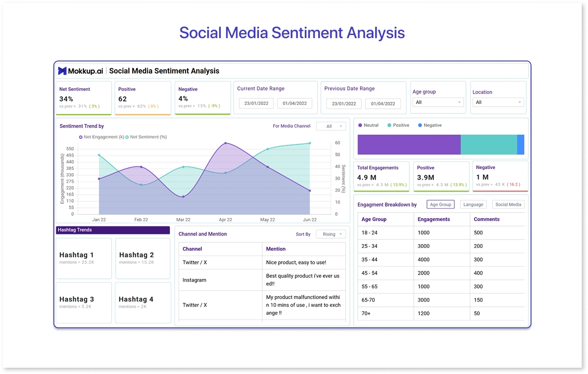Screen dimensions: 588x374
Task: Select the 70+ age group row
Action: click(x=441, y=313)
